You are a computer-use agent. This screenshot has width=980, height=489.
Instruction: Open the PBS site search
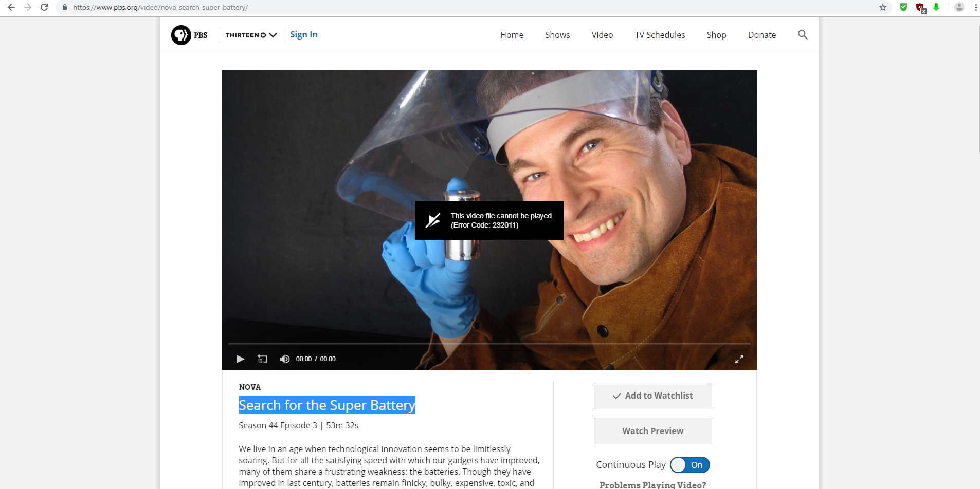802,34
